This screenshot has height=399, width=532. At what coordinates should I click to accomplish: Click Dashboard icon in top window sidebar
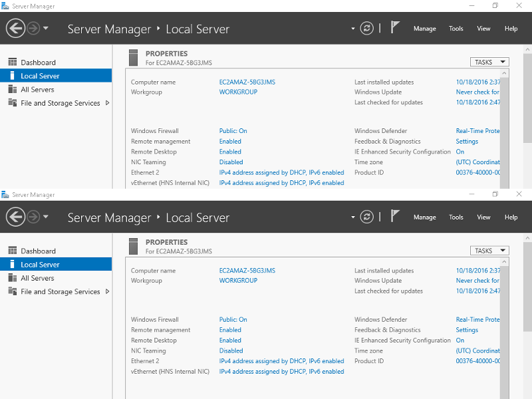pos(13,62)
